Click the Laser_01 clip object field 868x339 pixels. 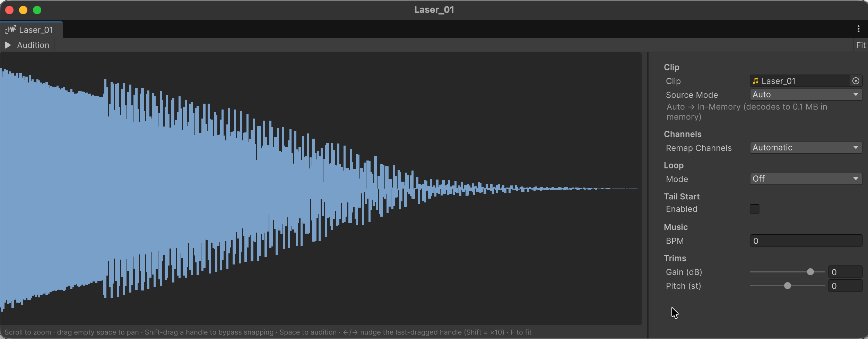click(806, 81)
